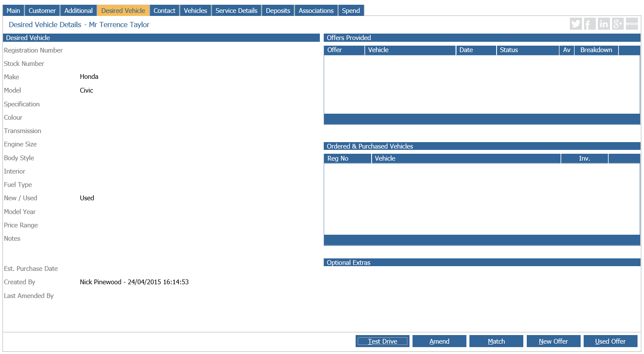
Task: Click the Amend button
Action: [x=439, y=341]
